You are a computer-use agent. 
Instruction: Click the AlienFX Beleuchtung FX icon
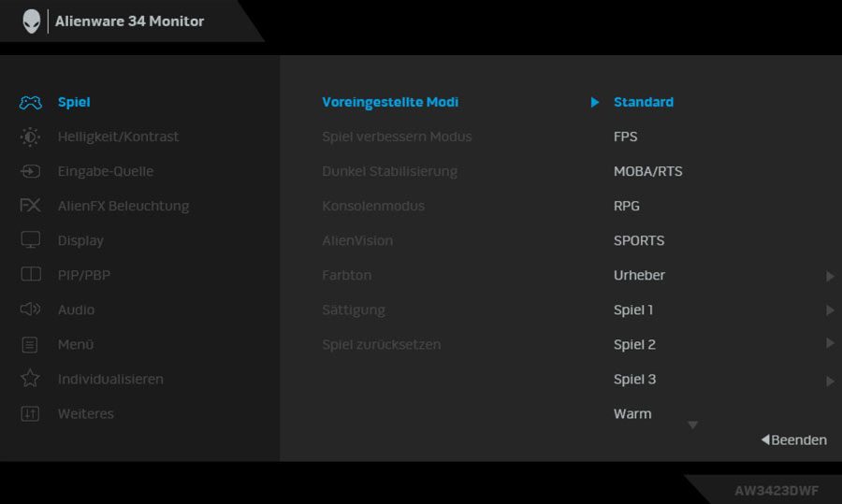click(30, 205)
